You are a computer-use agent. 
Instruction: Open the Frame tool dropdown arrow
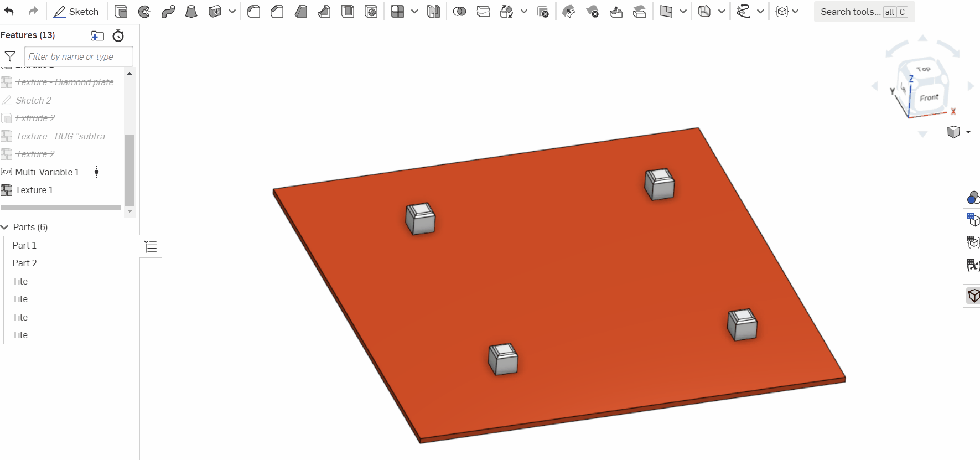click(x=722, y=12)
